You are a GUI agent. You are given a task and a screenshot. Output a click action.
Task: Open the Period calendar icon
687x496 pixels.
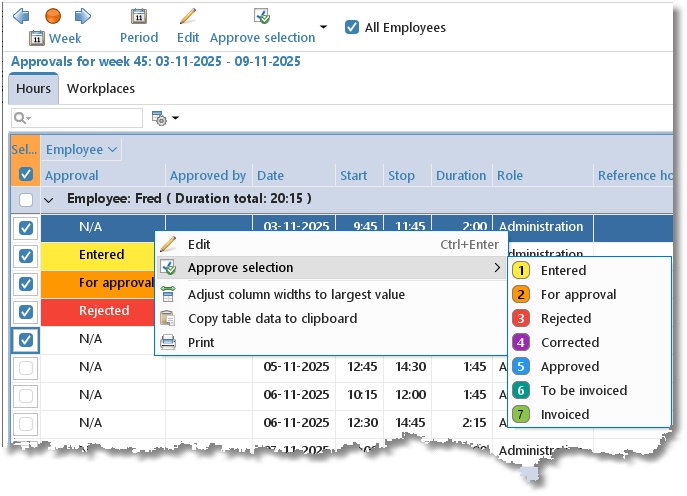click(139, 16)
